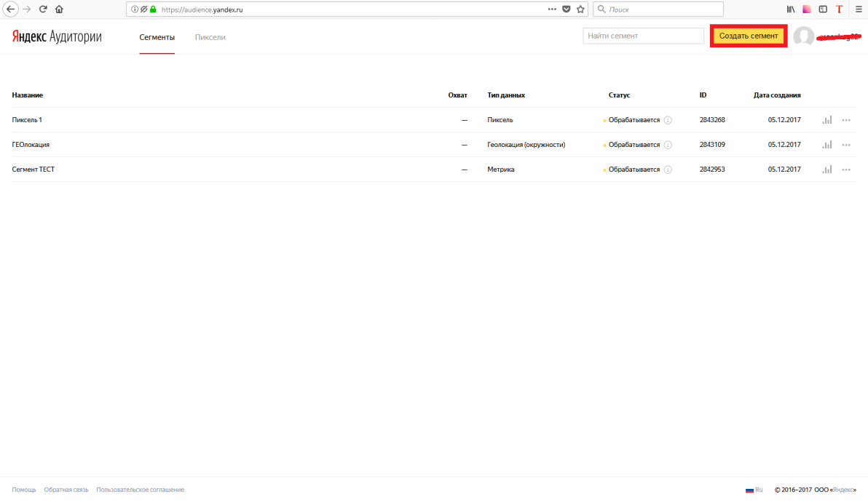Open the Помощь footer link
The height and width of the screenshot is (502, 868).
[24, 490]
